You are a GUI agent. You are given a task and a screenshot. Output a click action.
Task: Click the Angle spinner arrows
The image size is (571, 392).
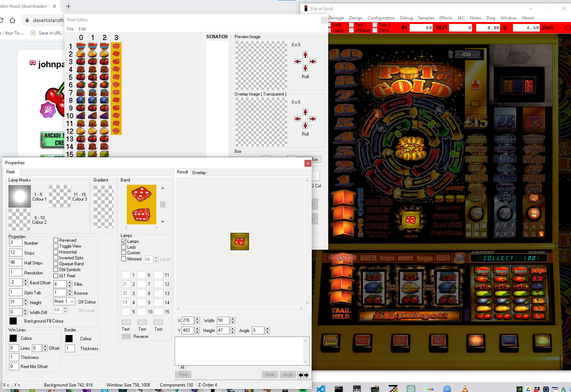tap(267, 330)
